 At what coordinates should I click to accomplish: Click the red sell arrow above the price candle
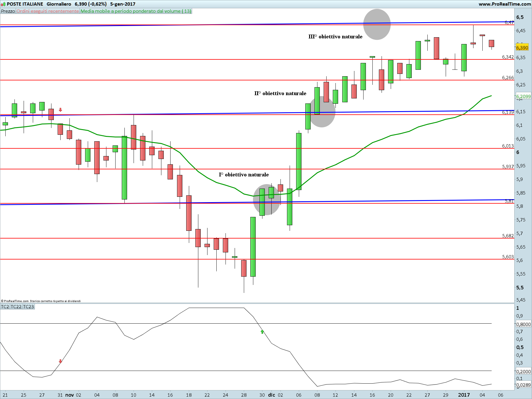pyautogui.click(x=60, y=110)
